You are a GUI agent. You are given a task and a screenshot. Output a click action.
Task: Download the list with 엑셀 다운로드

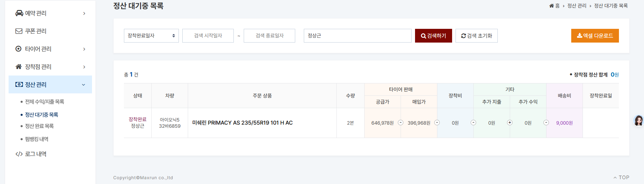point(595,36)
